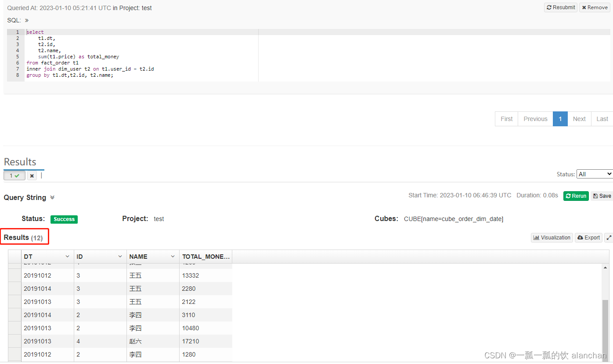613x364 pixels.
Task: Expand the Query String section
Action: pyautogui.click(x=52, y=198)
